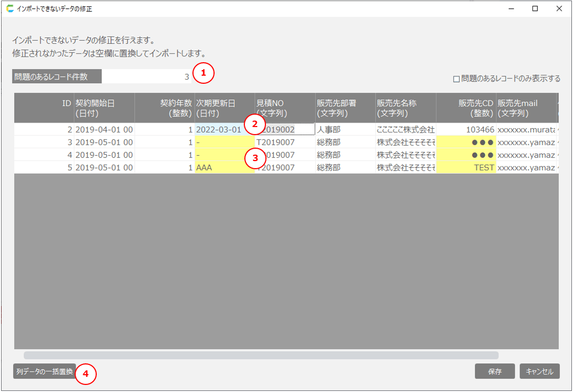This screenshot has width=573, height=392.
Task: Click the application logo icon in title bar
Action: (10, 8)
